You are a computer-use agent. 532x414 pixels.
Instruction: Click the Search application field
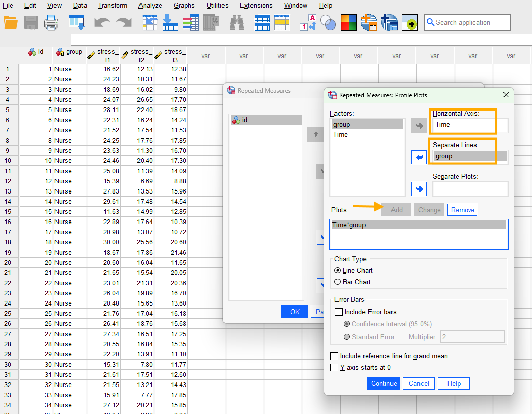tap(467, 22)
